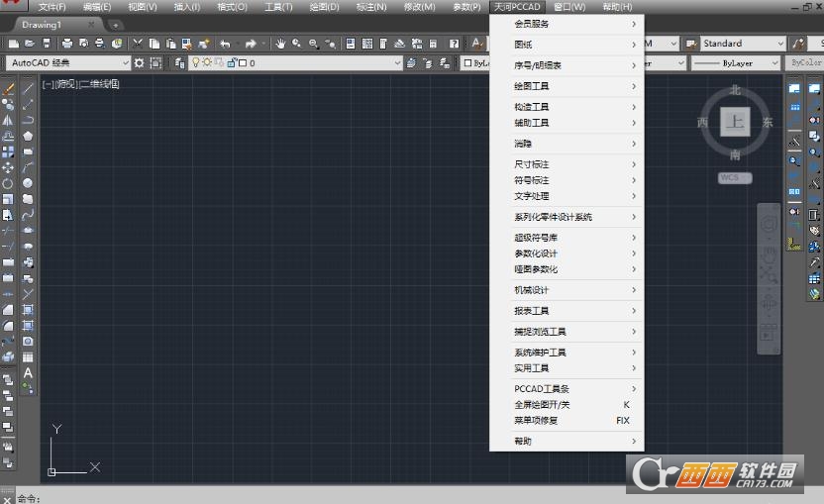Open the WCS dropdown under ViewCube
824x504 pixels.
735,177
